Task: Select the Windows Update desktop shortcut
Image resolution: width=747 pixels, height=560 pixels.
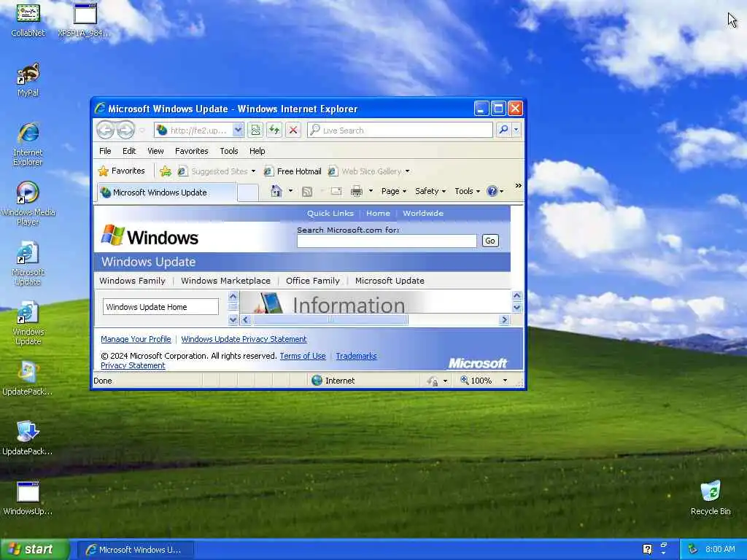Action: (x=28, y=323)
